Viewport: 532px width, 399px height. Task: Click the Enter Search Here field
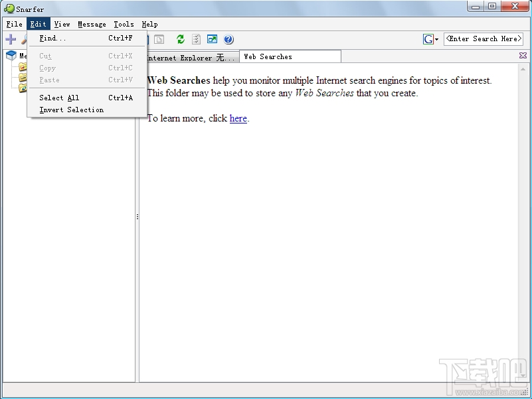[484, 39]
